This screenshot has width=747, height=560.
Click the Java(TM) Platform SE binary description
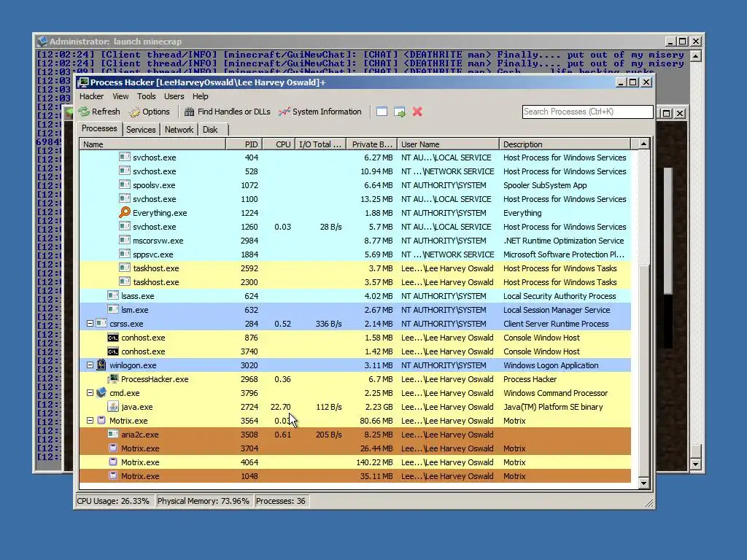[553, 407]
